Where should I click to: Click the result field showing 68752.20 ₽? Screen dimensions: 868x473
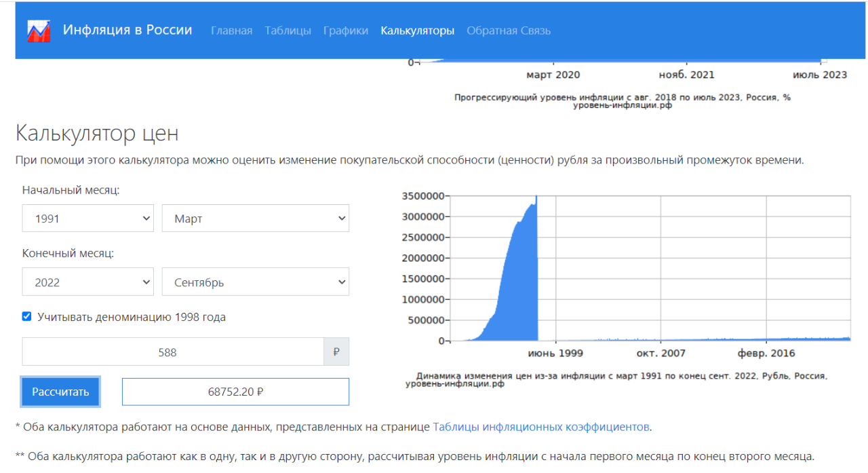point(235,392)
